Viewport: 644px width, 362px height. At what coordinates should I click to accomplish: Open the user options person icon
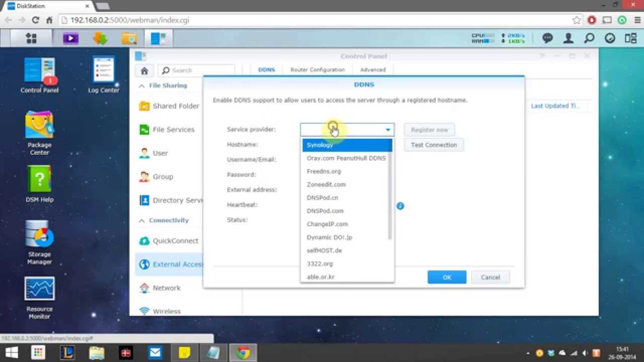pyautogui.click(x=569, y=38)
